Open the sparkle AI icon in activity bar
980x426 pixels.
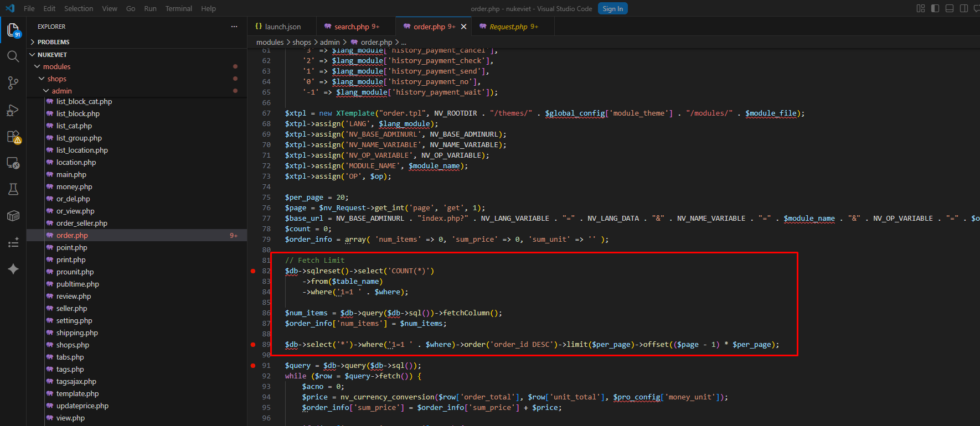13,269
